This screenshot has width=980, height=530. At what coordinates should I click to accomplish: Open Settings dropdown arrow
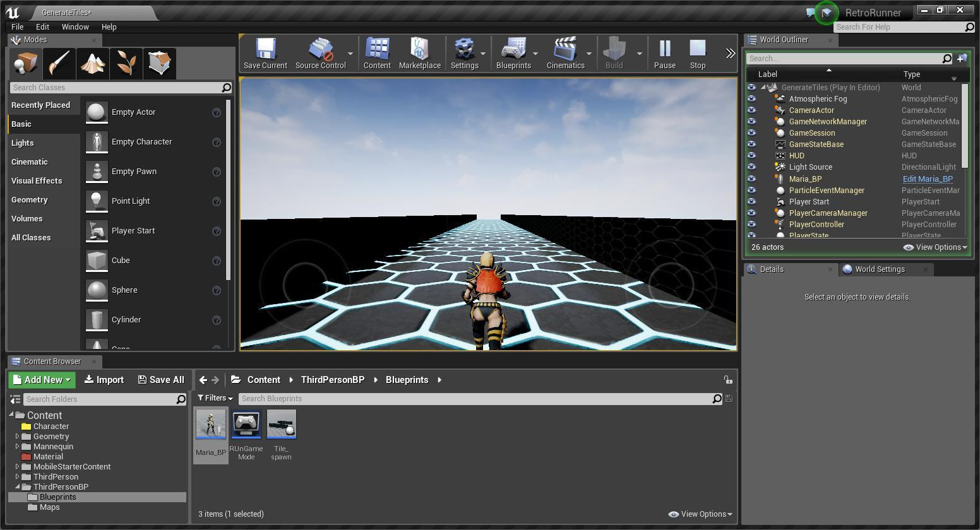pos(483,54)
